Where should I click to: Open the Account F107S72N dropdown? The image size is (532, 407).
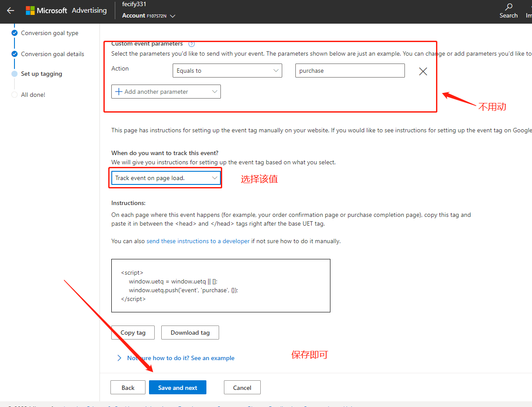[149, 16]
